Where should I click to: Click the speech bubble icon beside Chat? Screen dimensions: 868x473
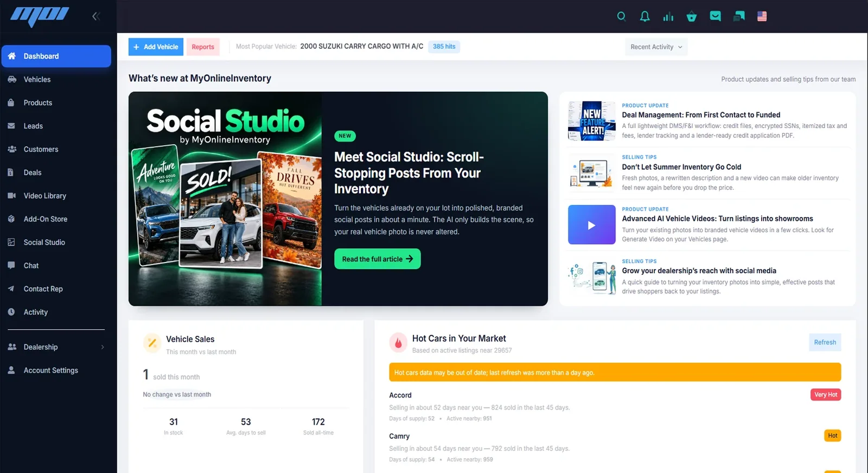click(x=11, y=265)
